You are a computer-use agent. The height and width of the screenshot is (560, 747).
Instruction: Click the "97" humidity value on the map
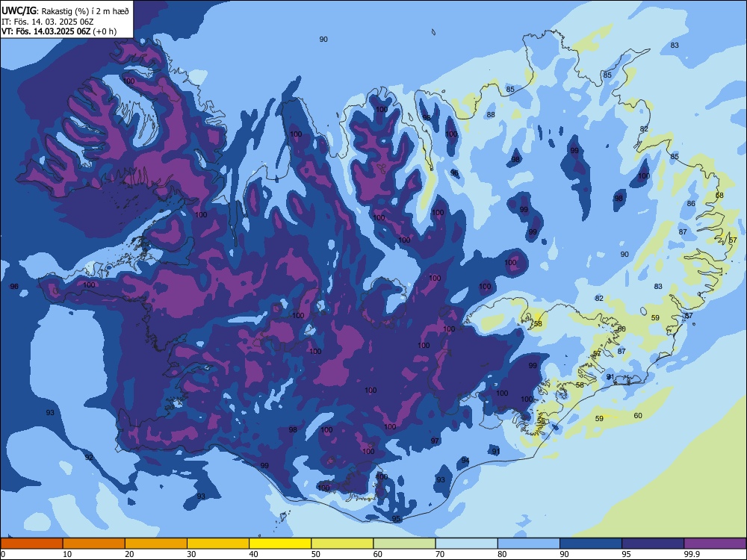435,441
